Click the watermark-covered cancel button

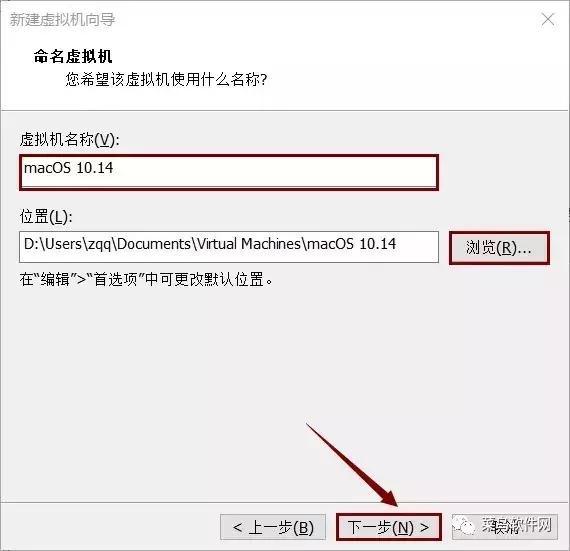coord(505,527)
